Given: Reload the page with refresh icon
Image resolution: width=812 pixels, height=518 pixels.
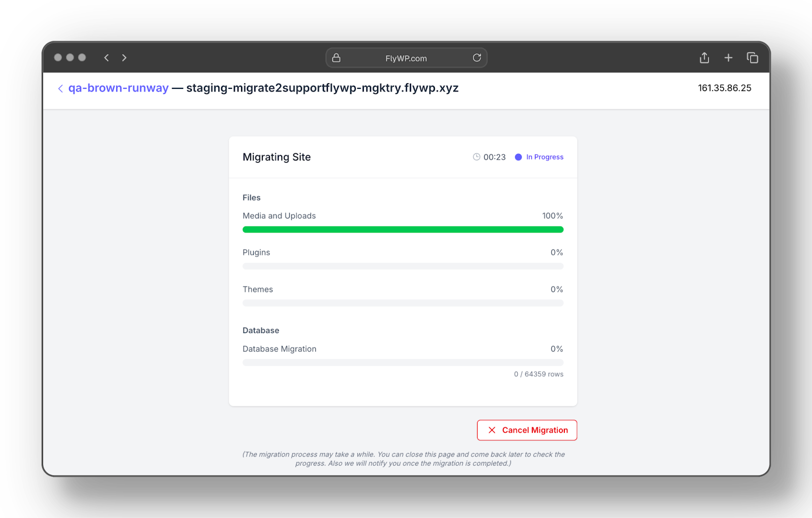Looking at the screenshot, I should 477,58.
